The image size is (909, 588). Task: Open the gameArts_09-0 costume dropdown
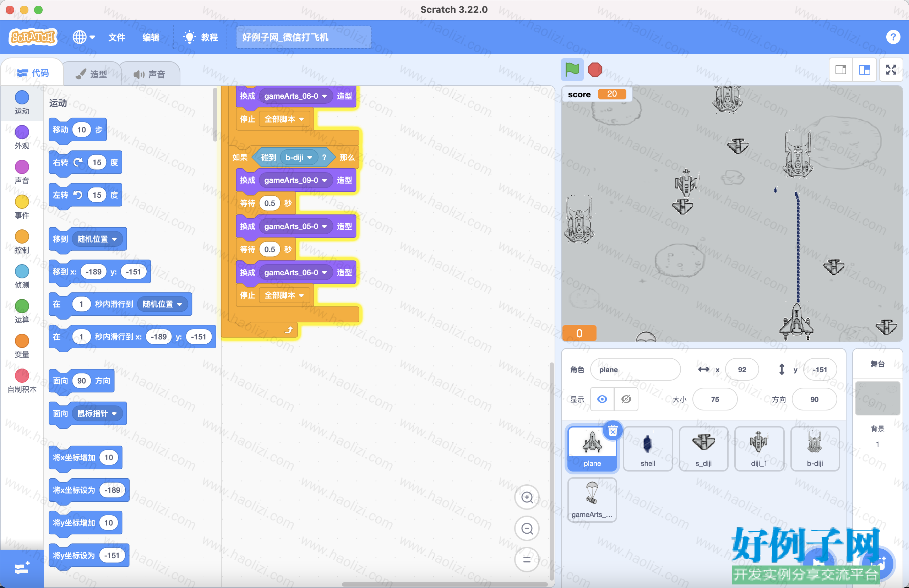click(295, 180)
